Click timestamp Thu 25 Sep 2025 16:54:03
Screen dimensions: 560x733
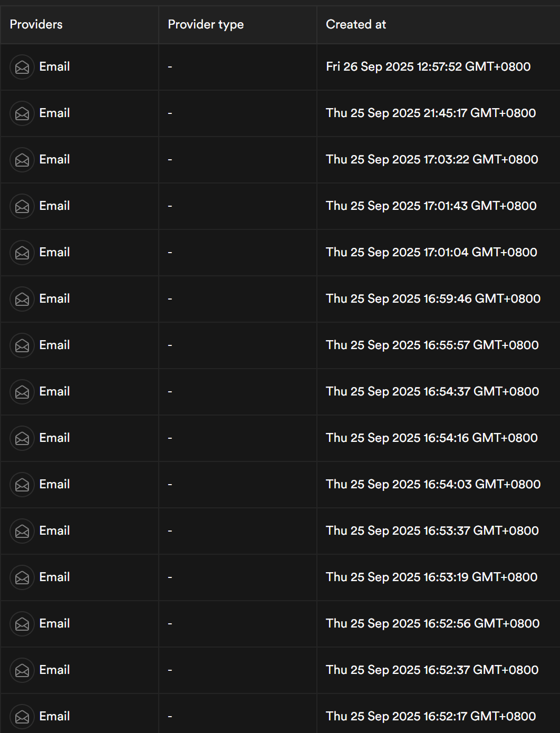click(433, 484)
